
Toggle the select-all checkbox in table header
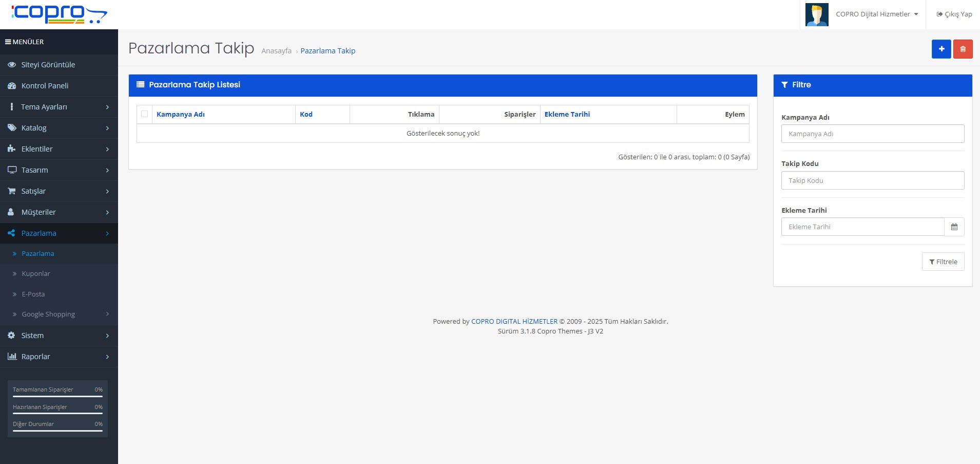pyautogui.click(x=145, y=114)
